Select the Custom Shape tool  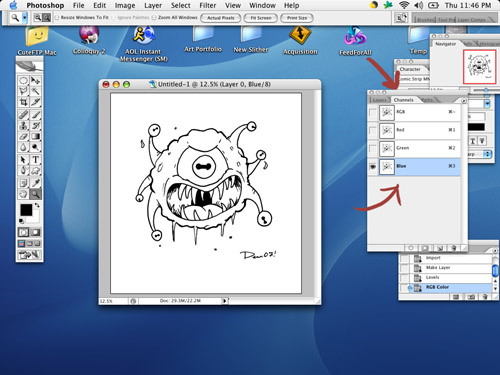click(35, 171)
